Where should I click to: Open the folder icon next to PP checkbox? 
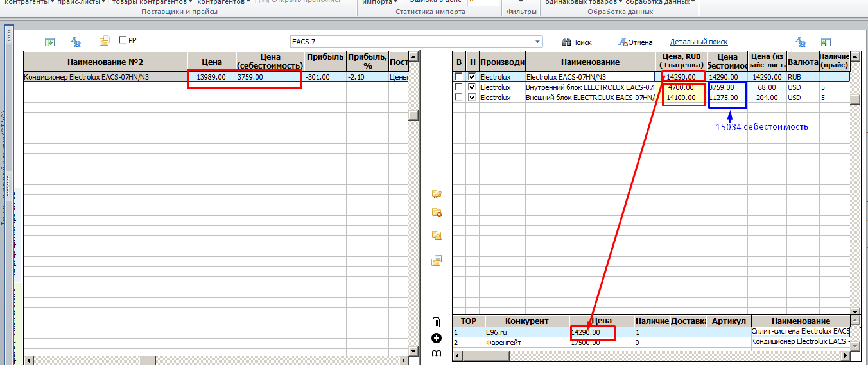104,42
